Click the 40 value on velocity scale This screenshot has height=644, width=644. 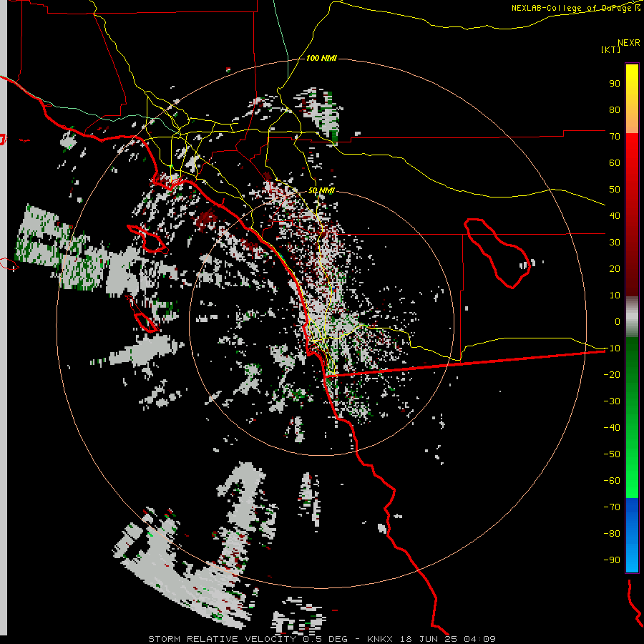(615, 215)
